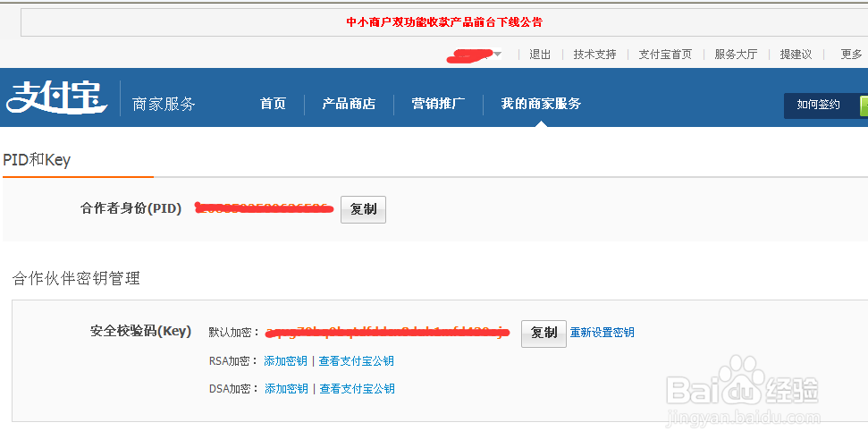Select the 营销推广 navigation tab
This screenshot has width=868, height=448.
tap(438, 104)
